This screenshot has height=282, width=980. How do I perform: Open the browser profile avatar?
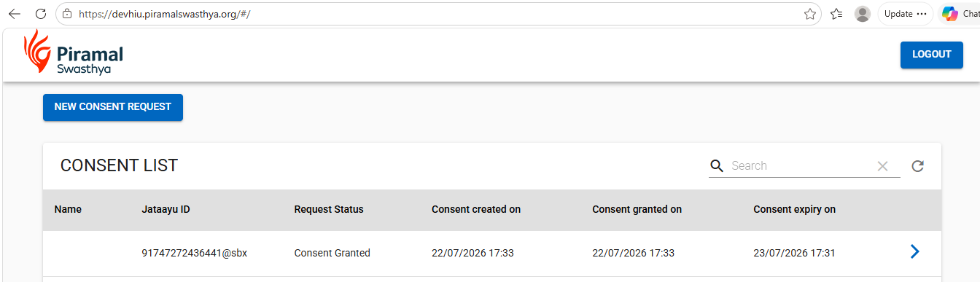click(x=863, y=14)
